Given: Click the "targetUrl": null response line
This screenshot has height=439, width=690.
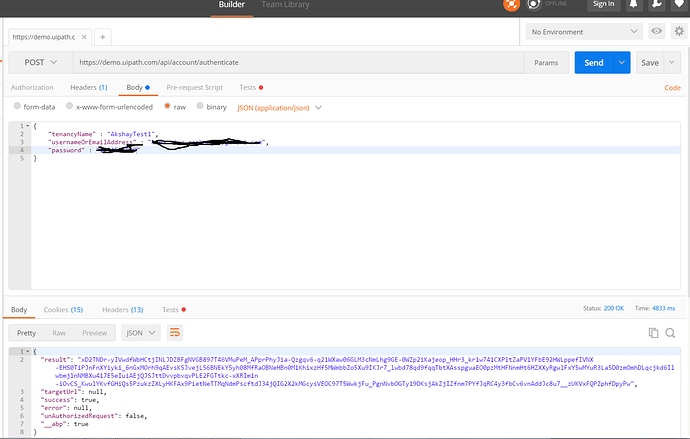Looking at the screenshot, I should pyautogui.click(x=73, y=391).
